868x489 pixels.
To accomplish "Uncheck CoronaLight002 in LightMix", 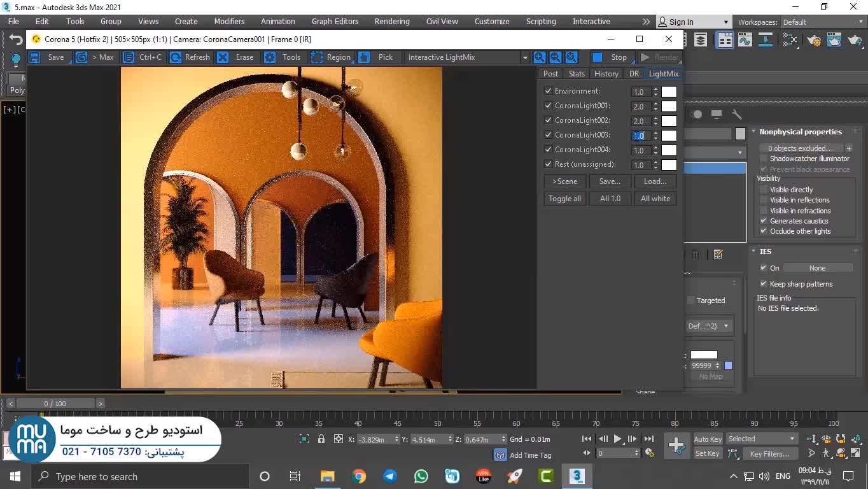I will (x=548, y=120).
